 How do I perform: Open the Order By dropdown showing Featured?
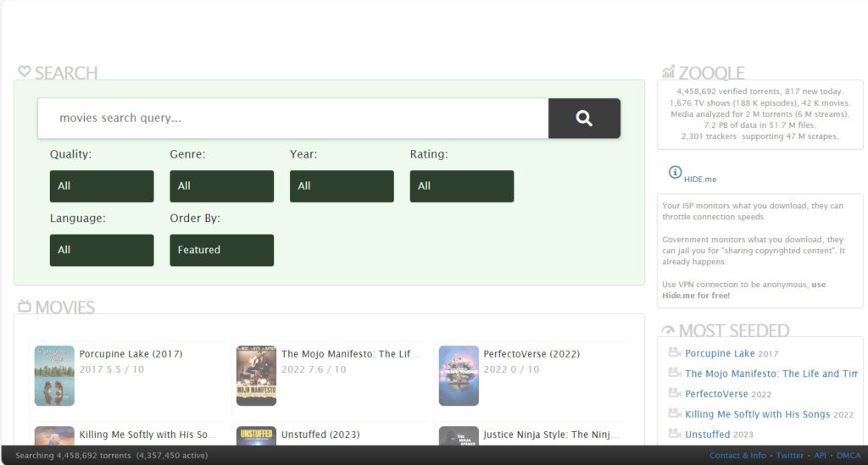[221, 250]
